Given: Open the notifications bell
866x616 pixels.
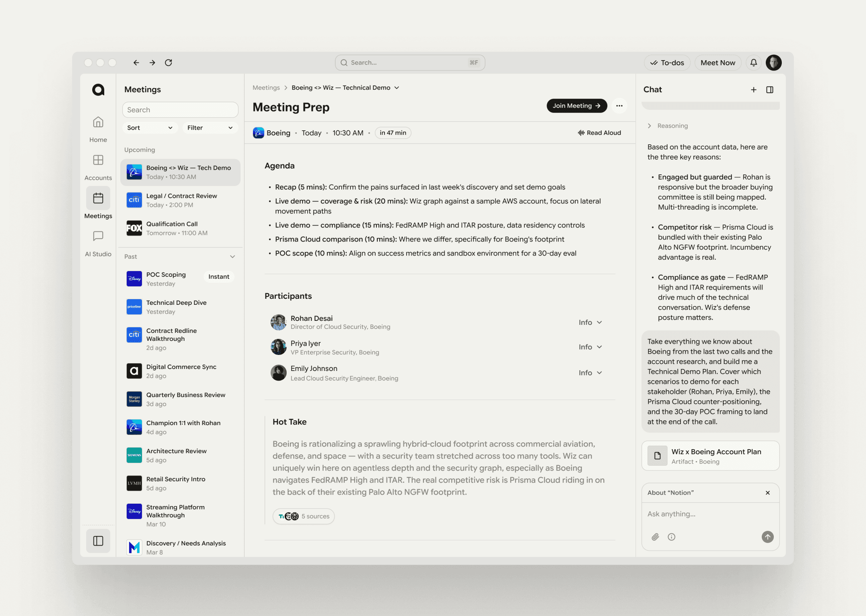Looking at the screenshot, I should click(754, 63).
